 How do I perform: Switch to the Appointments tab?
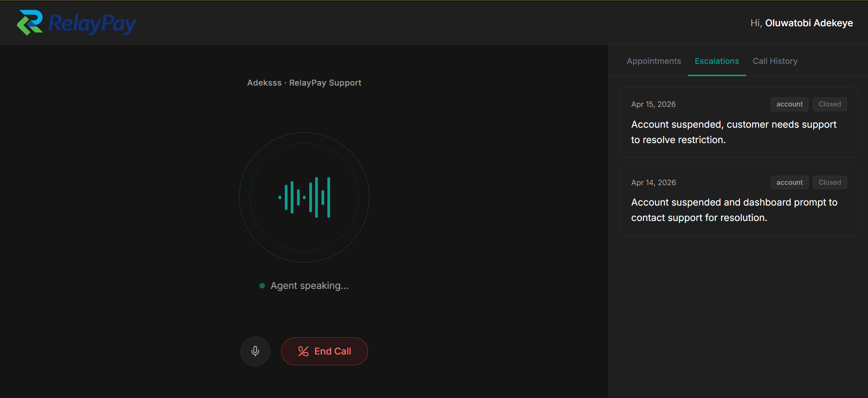pyautogui.click(x=653, y=61)
